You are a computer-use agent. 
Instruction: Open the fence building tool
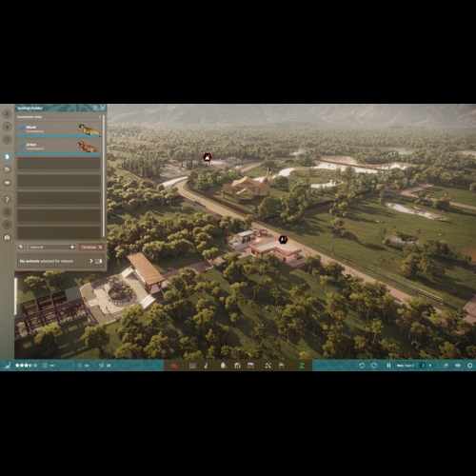click(192, 366)
